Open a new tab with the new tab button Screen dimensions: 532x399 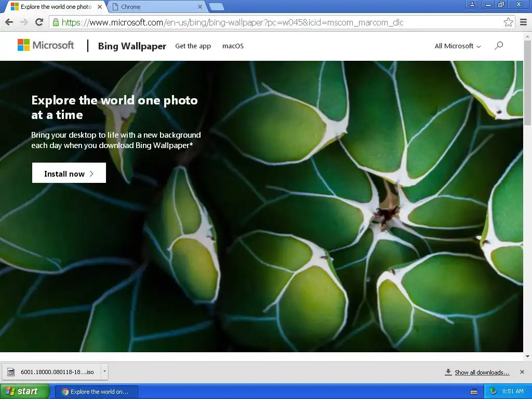216,7
